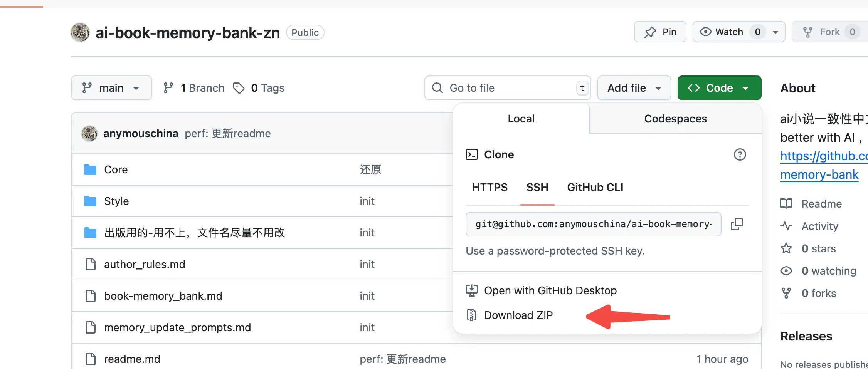Screen dimensions: 868x369
Task: Open the Activity link in About
Action: tap(820, 226)
